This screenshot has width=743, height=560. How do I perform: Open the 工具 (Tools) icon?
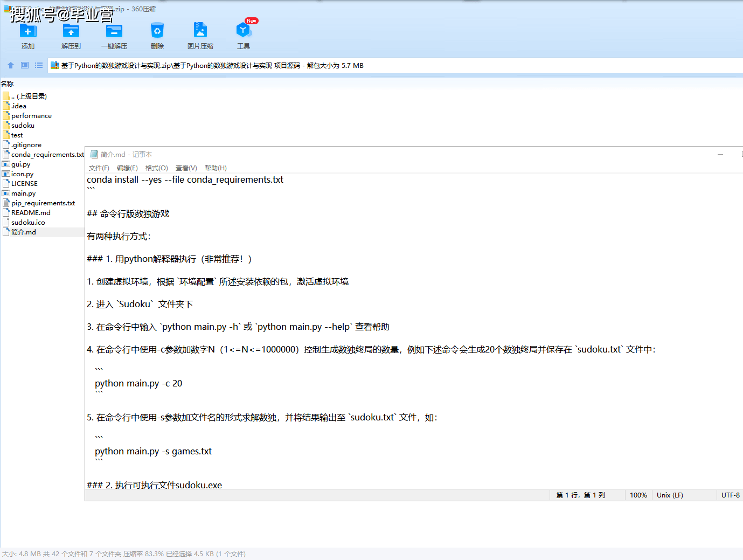(243, 31)
